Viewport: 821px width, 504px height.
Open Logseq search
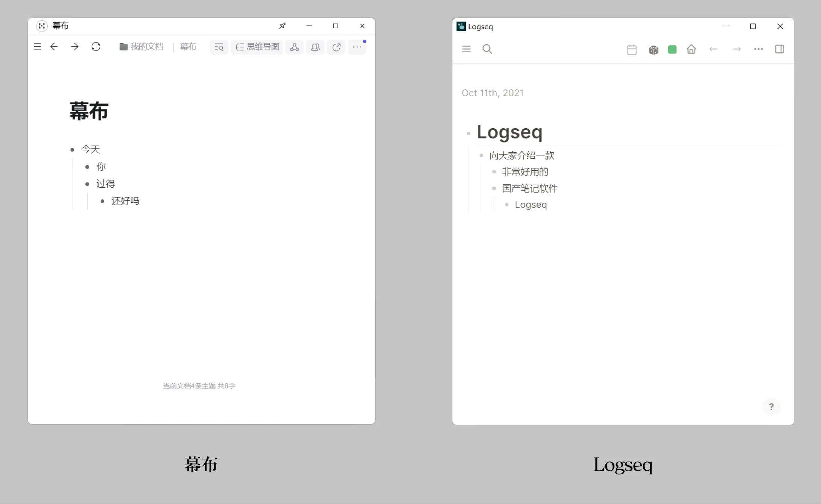(487, 49)
